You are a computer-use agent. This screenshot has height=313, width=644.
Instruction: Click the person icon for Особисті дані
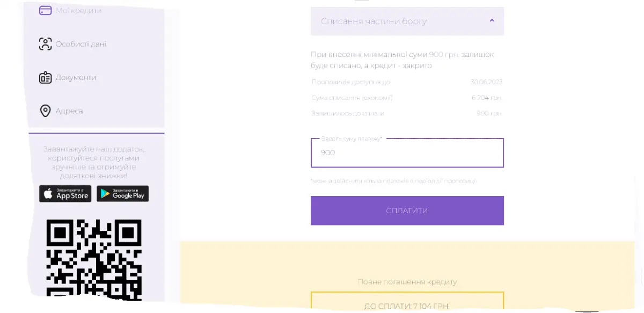pos(46,44)
